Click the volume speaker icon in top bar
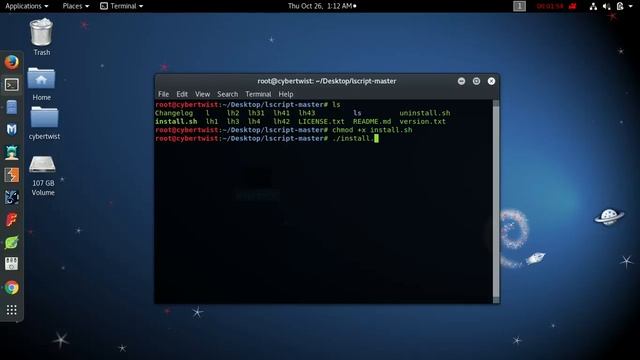640x360 pixels. [x=607, y=6]
